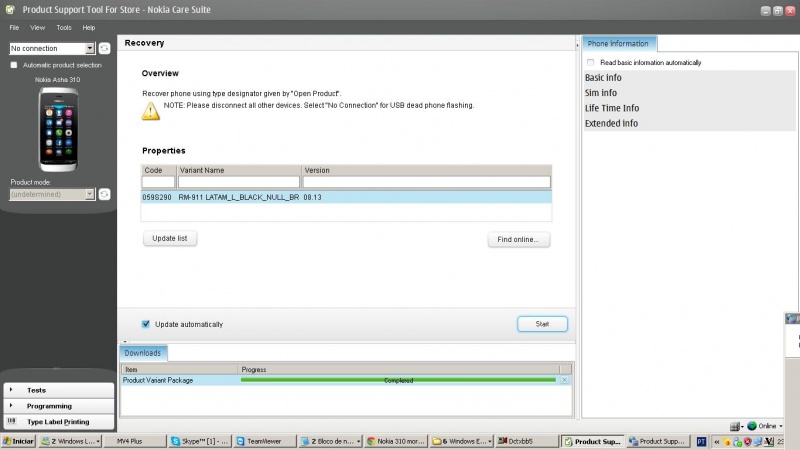
Task: Sort by the Item column in Downloads
Action: click(x=180, y=369)
